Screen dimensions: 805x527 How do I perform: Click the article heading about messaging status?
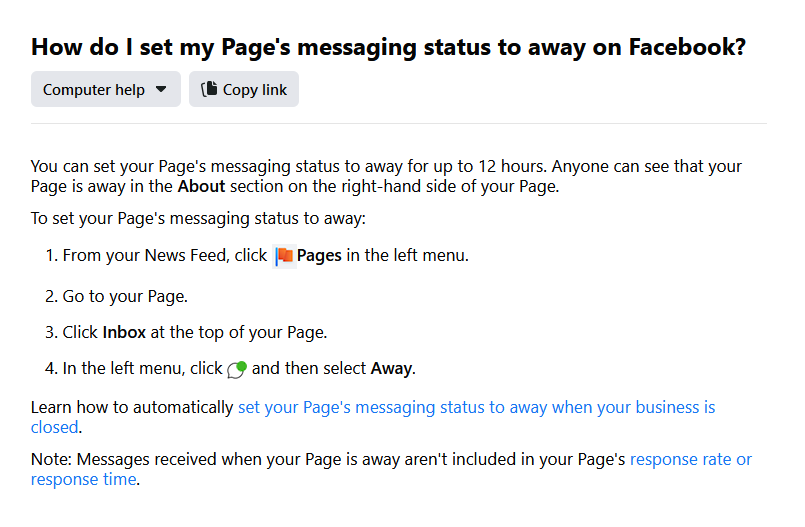(x=388, y=46)
